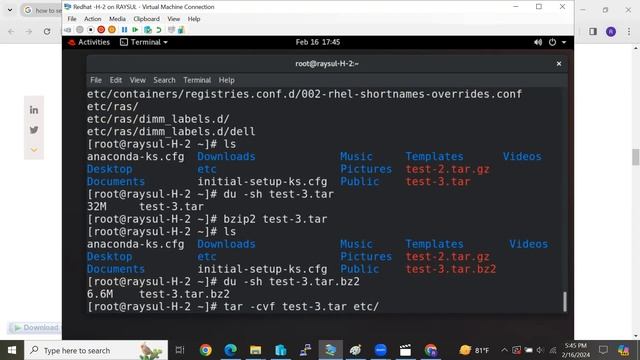Click the 32M size value

tap(96, 207)
